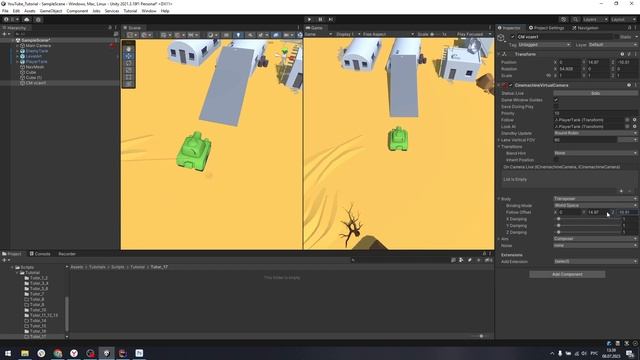Click the Play button in the toolbar
The image size is (640, 360).
(x=309, y=19)
